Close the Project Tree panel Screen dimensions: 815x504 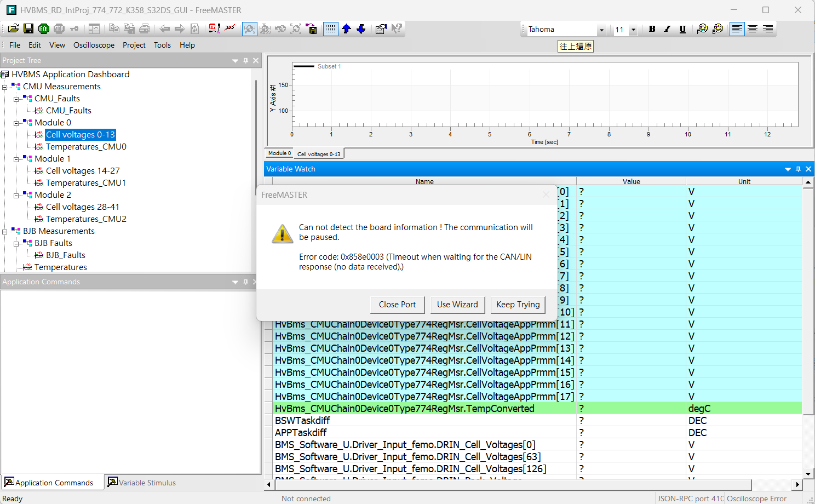[x=255, y=60]
